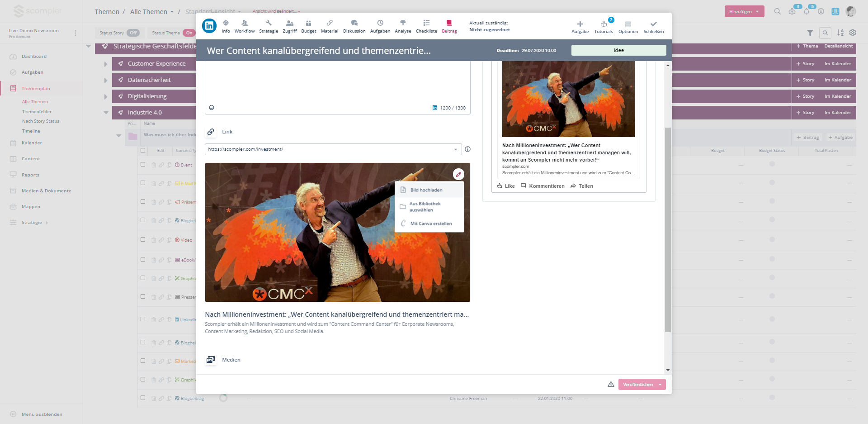Screen dimensions: 868x424
Task: Open the Diskussion panel
Action: point(354,24)
